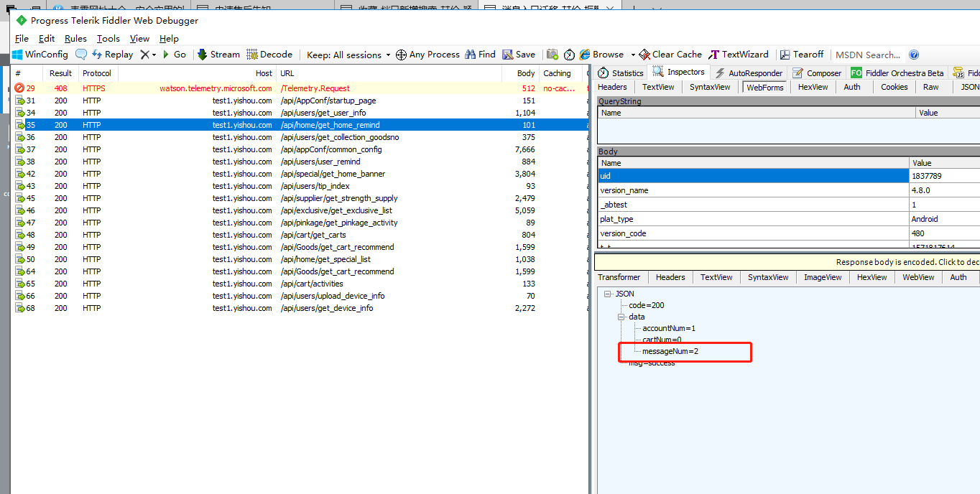Sort sessions by Body column header
980x494 pixels.
tap(519, 73)
